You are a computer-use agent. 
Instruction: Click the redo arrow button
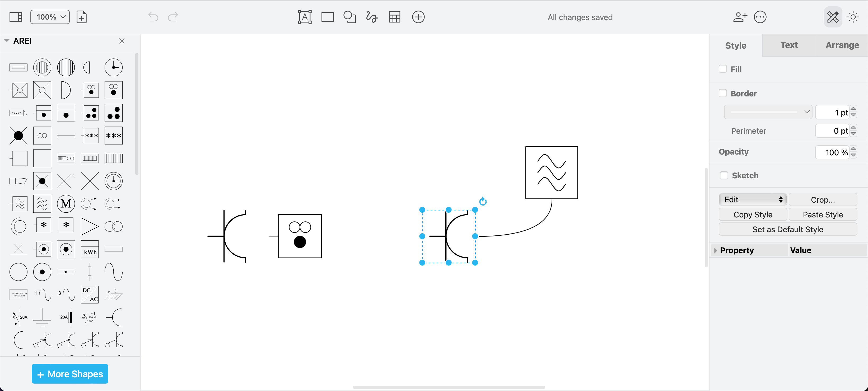click(x=173, y=17)
